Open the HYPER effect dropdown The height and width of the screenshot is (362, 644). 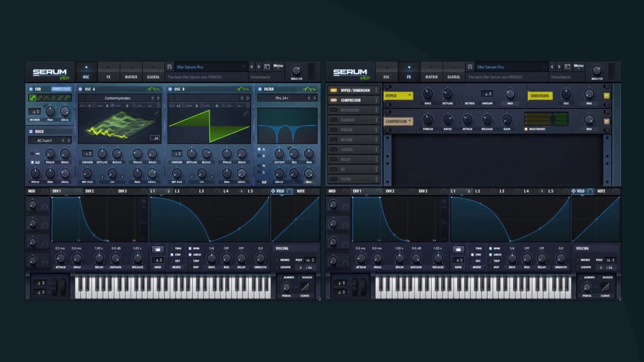tap(398, 96)
